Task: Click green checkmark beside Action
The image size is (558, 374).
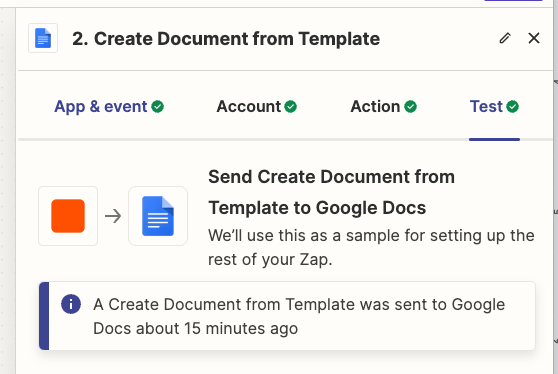Action: (x=410, y=106)
